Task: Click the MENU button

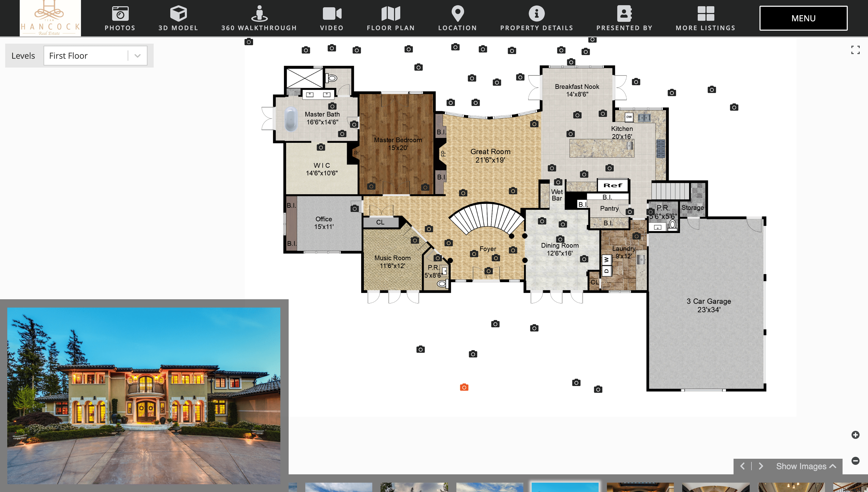Action: coord(803,18)
